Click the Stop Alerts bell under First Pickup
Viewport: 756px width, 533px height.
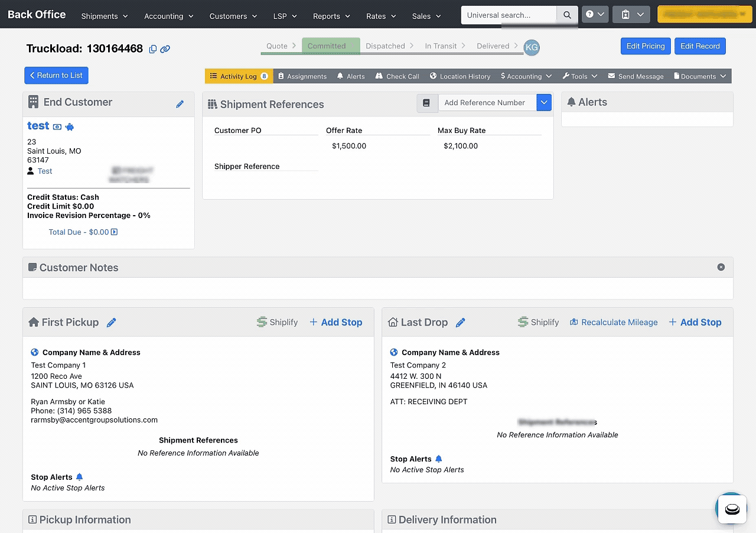79,477
